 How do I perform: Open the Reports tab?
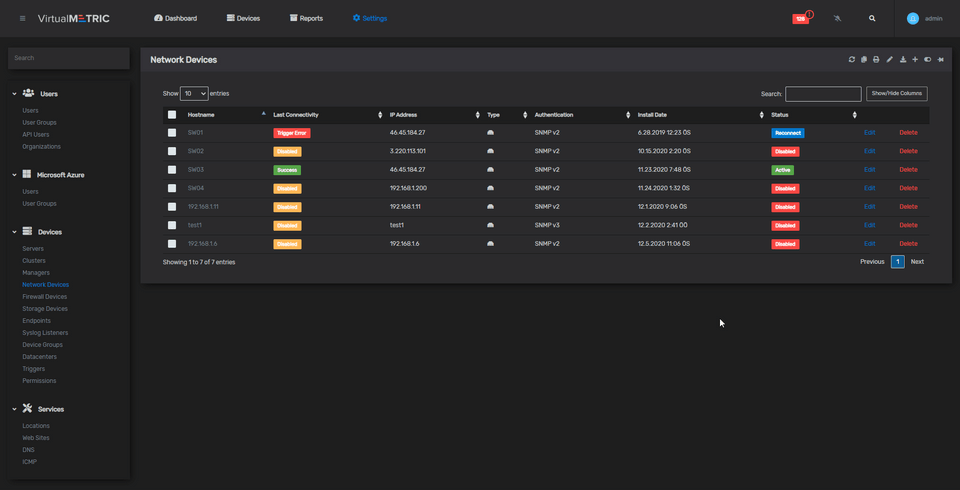pyautogui.click(x=306, y=18)
